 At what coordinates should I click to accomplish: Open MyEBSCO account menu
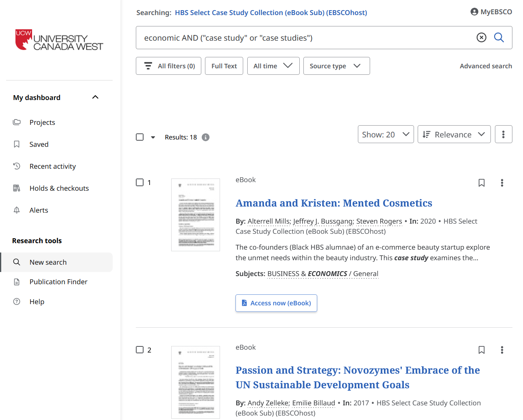tap(491, 12)
